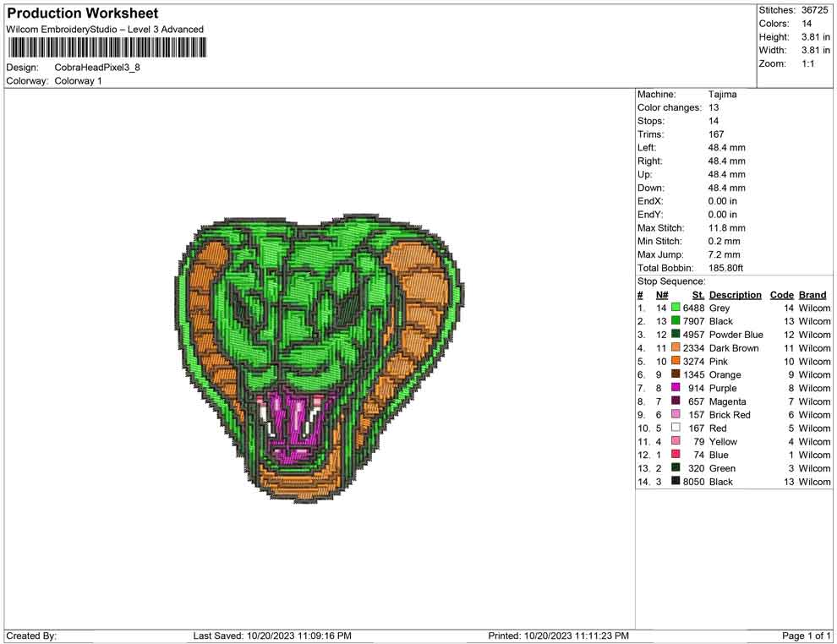Click the Blue thread color swatch

click(x=676, y=454)
